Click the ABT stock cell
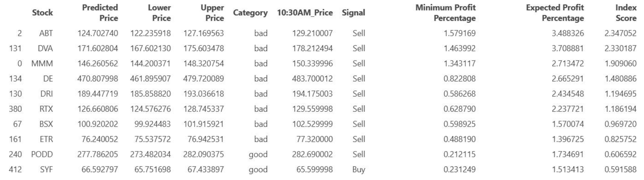 [x=46, y=33]
